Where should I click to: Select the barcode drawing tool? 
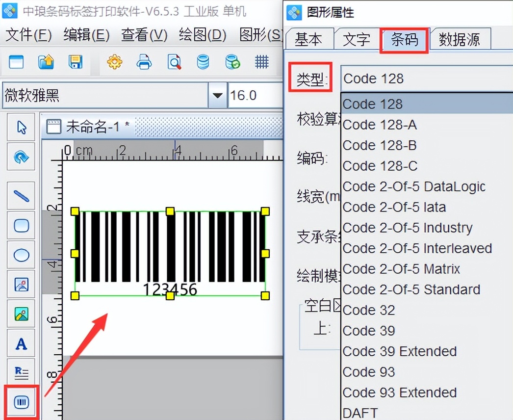click(21, 402)
